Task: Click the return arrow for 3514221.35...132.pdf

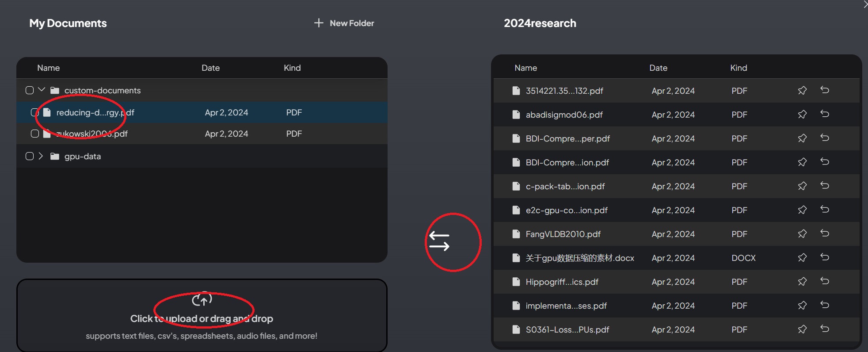Action: (824, 90)
